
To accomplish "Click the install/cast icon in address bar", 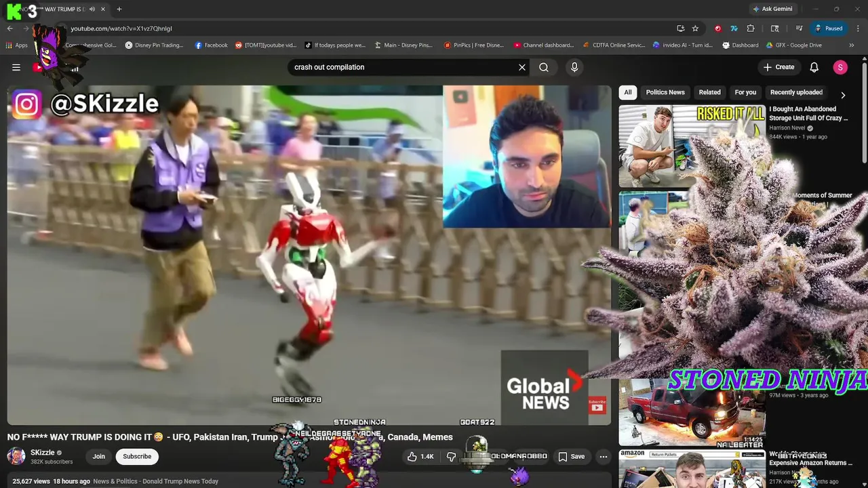I will (680, 28).
